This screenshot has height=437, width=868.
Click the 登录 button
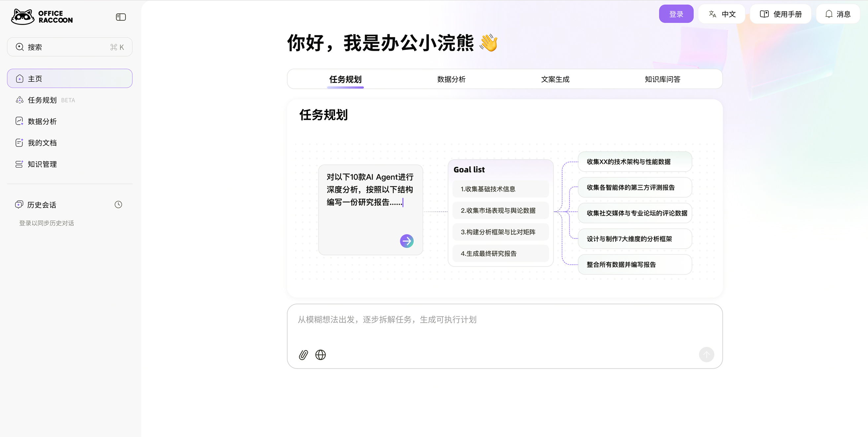point(676,14)
